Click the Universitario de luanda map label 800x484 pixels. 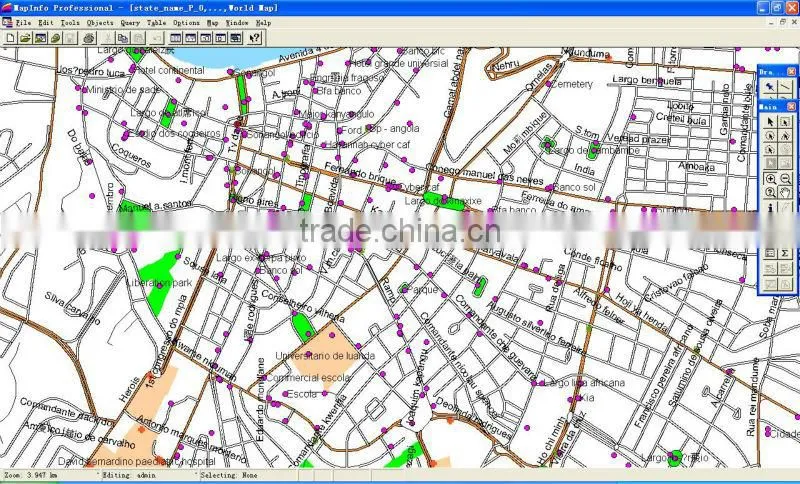point(325,355)
